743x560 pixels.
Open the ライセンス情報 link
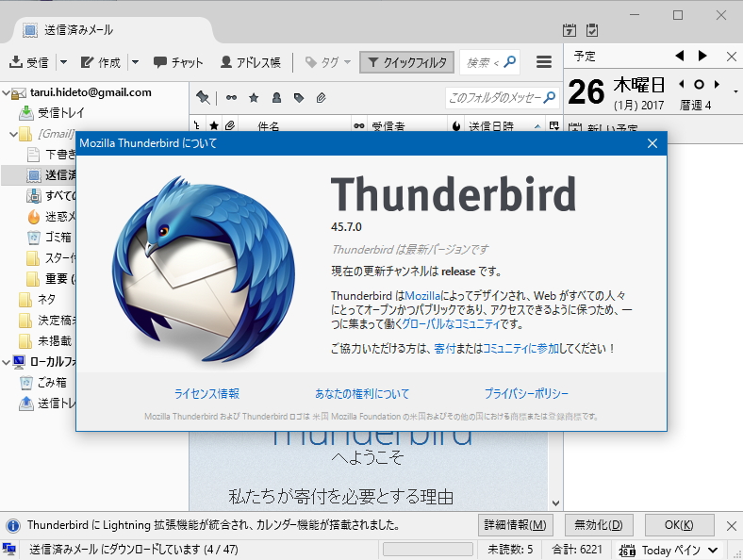pyautogui.click(x=206, y=394)
